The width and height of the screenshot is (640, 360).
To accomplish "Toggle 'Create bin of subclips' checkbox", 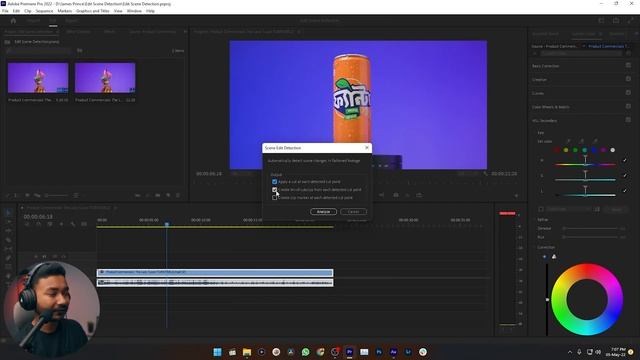I will pos(274,190).
